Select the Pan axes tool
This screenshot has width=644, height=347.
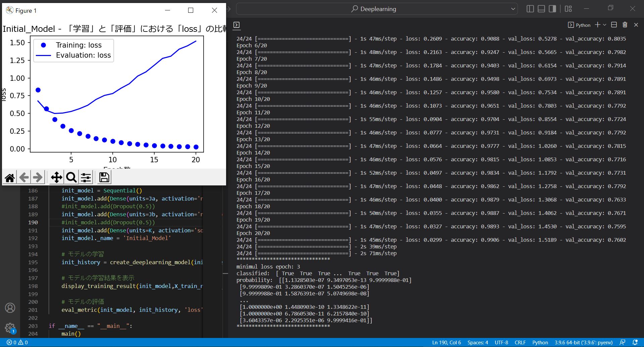[56, 177]
